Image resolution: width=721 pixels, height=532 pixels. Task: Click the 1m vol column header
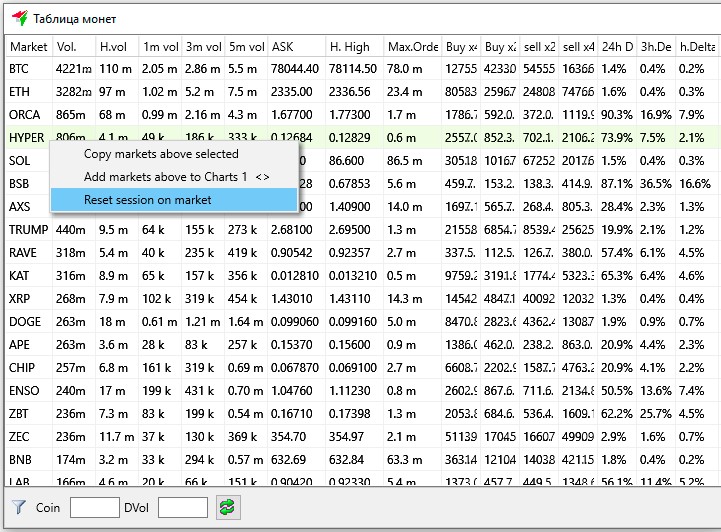tap(160, 47)
